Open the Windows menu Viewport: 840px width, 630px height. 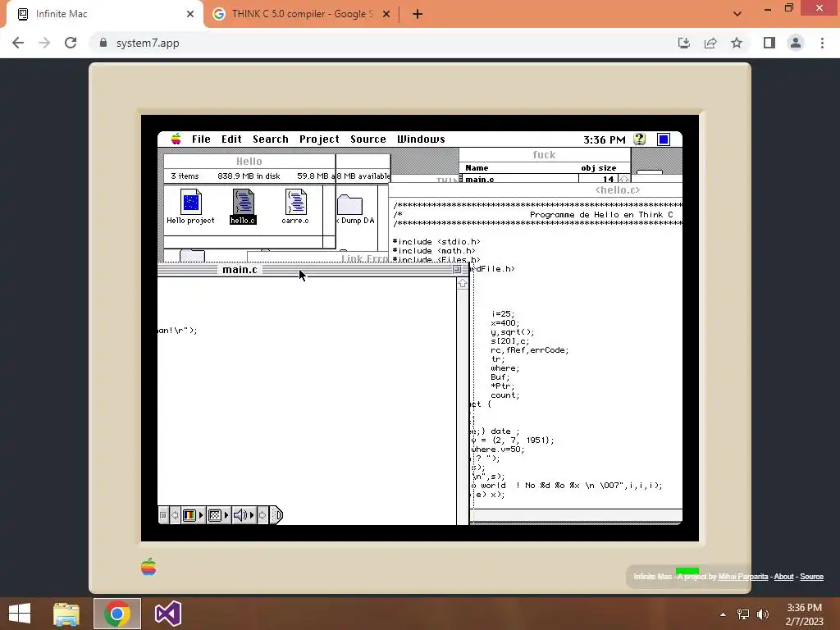click(421, 139)
